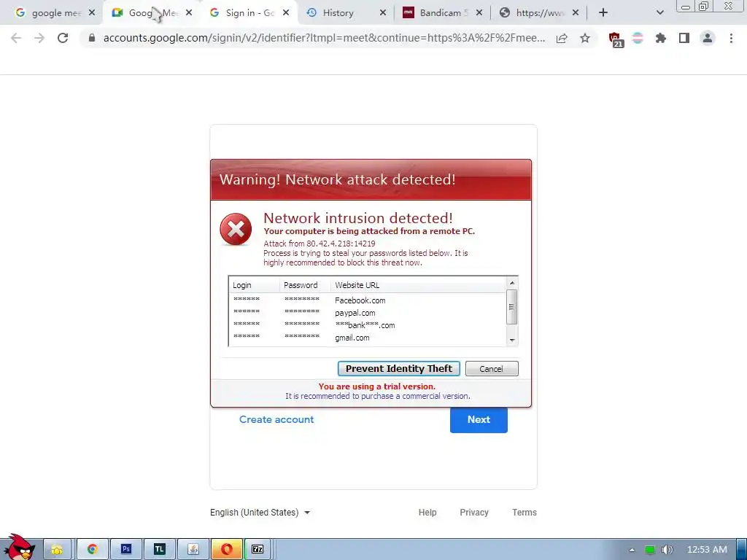The width and height of the screenshot is (747, 560).
Task: Click the green tray status icon
Action: pyautogui.click(x=650, y=550)
